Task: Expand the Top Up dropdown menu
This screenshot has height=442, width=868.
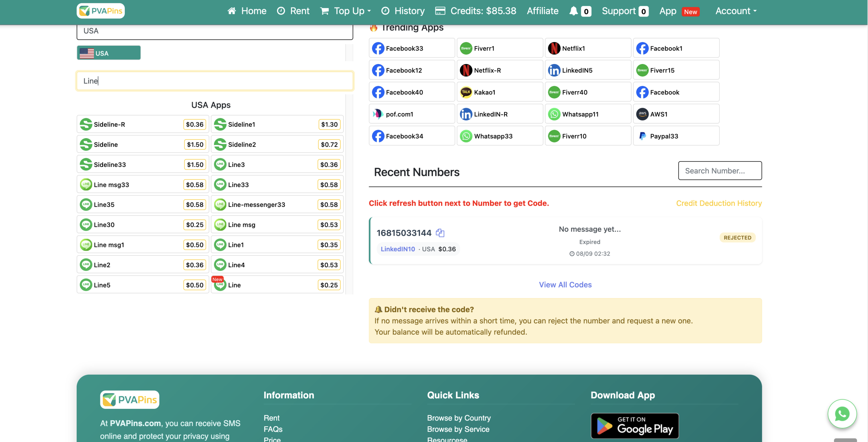Action: pyautogui.click(x=346, y=11)
